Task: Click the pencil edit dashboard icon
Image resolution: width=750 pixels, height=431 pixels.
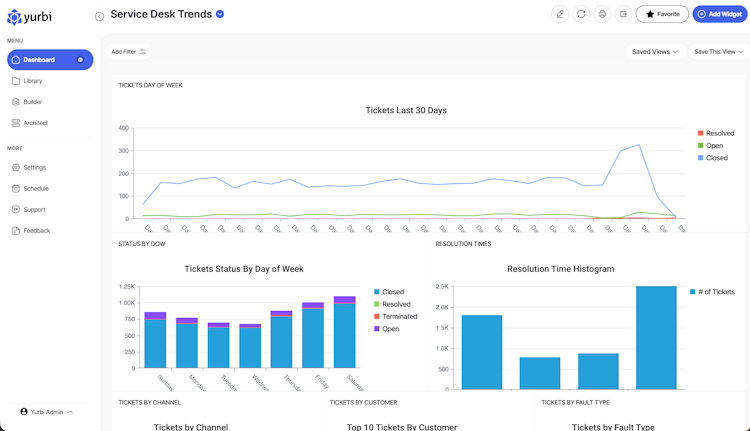Action: (560, 14)
